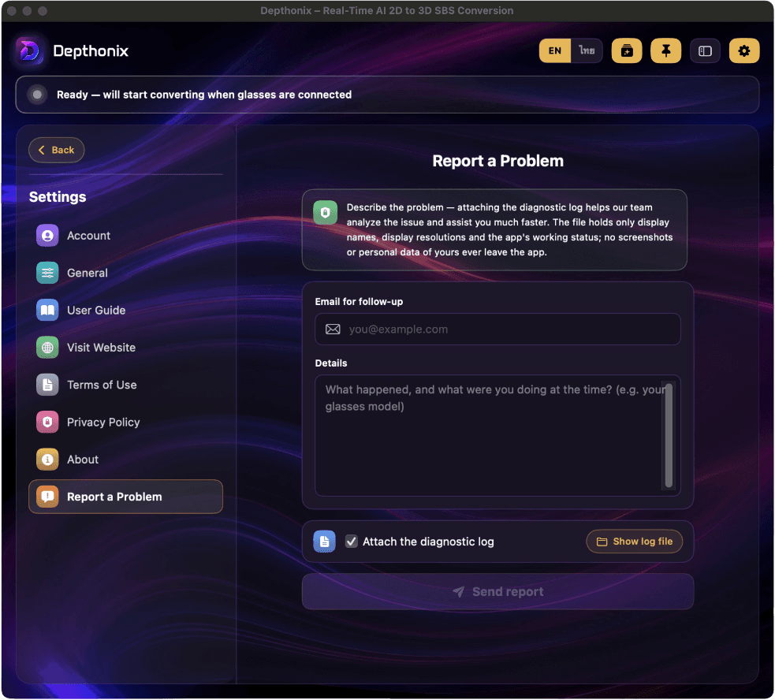
Task: Click the "Settings" sidebar heading
Action: point(58,197)
